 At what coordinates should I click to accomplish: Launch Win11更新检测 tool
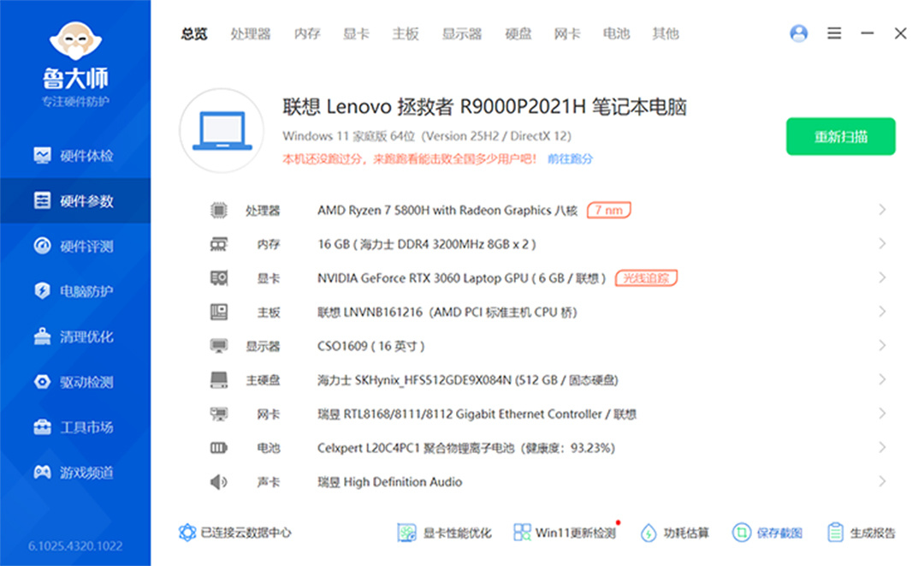click(565, 533)
